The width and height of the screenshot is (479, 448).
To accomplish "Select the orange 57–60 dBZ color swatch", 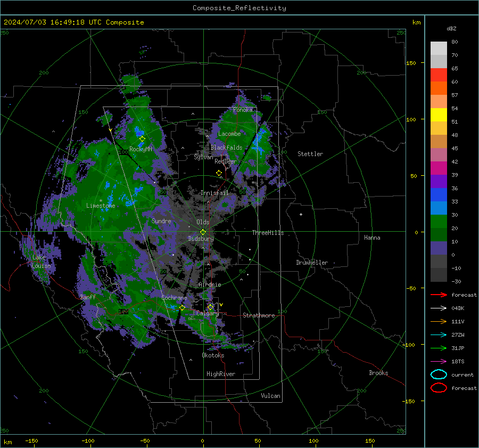I will (439, 88).
